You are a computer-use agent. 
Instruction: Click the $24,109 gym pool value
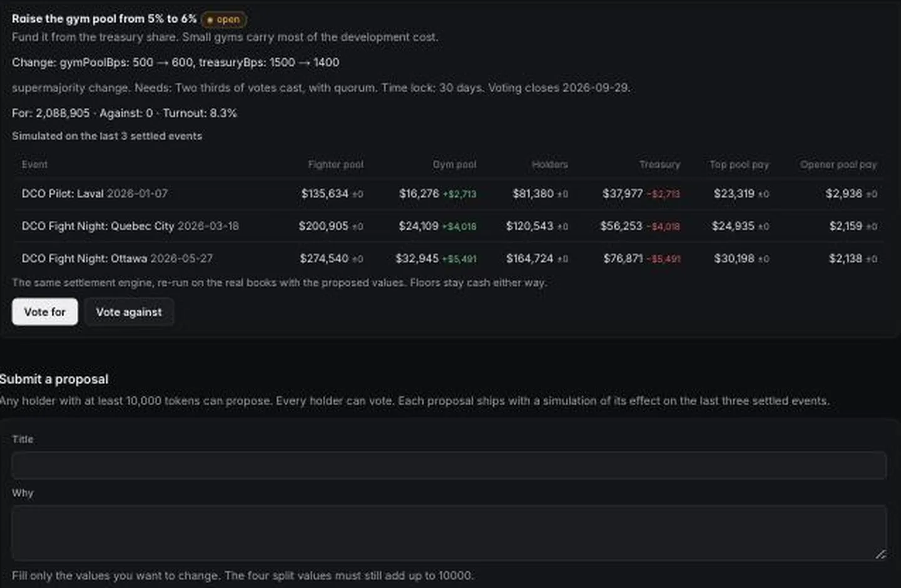419,226
